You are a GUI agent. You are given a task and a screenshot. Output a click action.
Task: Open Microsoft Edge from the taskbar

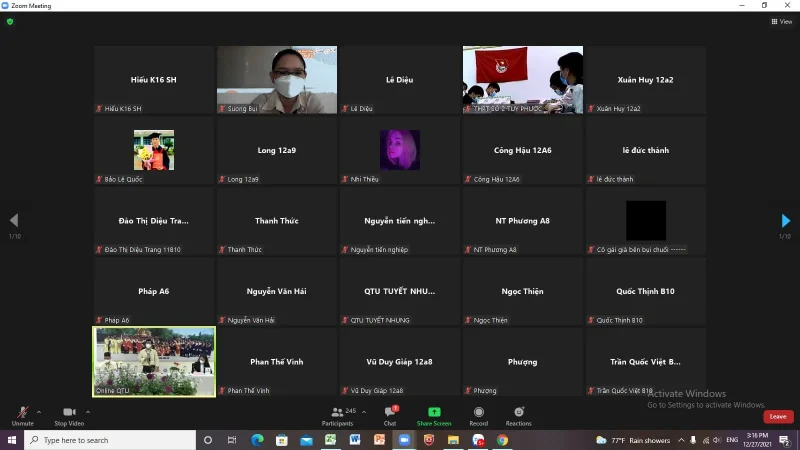click(257, 440)
